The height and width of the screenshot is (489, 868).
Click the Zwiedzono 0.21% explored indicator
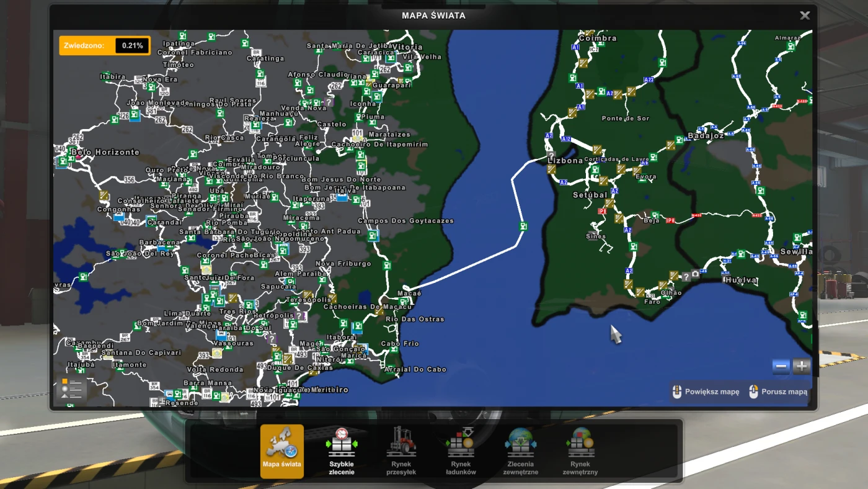[105, 45]
